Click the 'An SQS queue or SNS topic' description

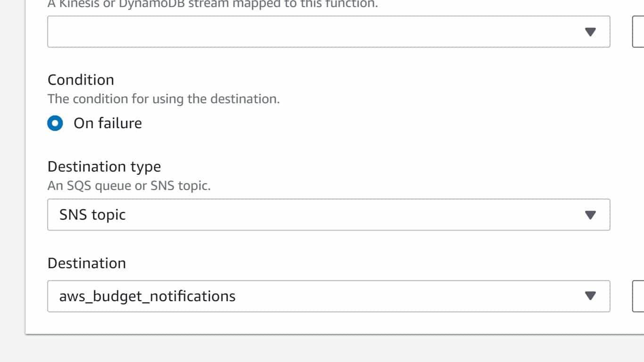coord(129,186)
